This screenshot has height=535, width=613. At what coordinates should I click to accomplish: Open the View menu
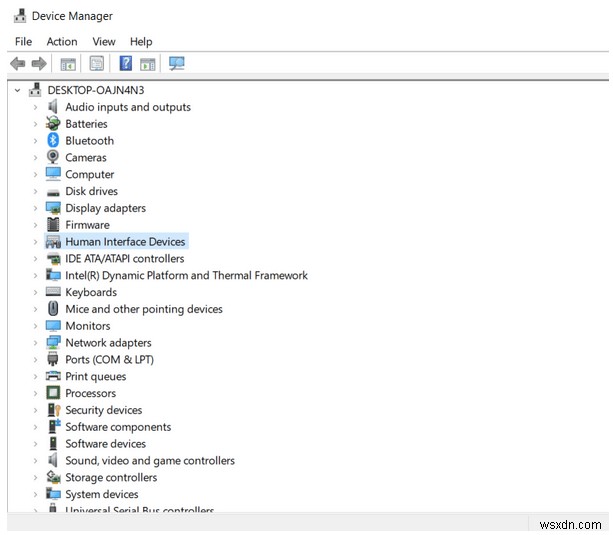(104, 41)
